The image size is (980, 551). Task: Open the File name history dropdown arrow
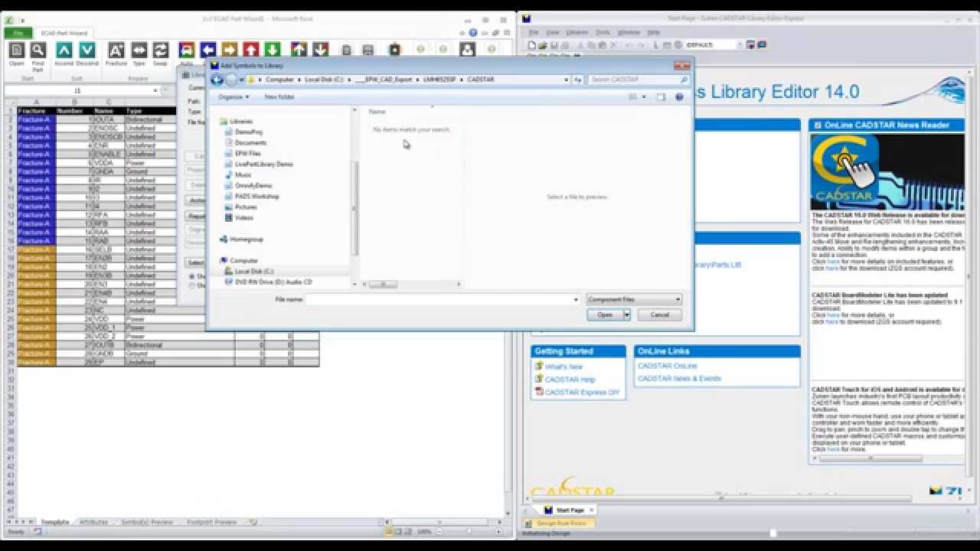coord(576,299)
